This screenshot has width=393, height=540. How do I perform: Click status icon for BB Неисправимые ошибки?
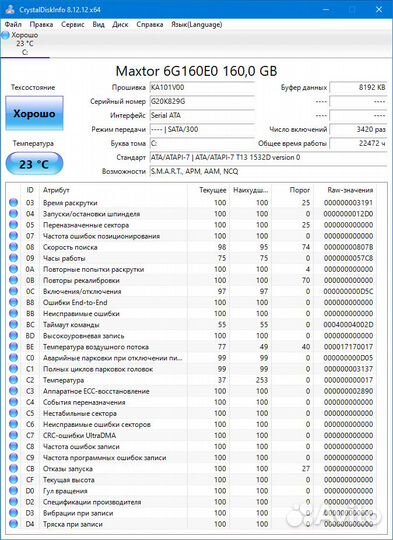coord(13,313)
